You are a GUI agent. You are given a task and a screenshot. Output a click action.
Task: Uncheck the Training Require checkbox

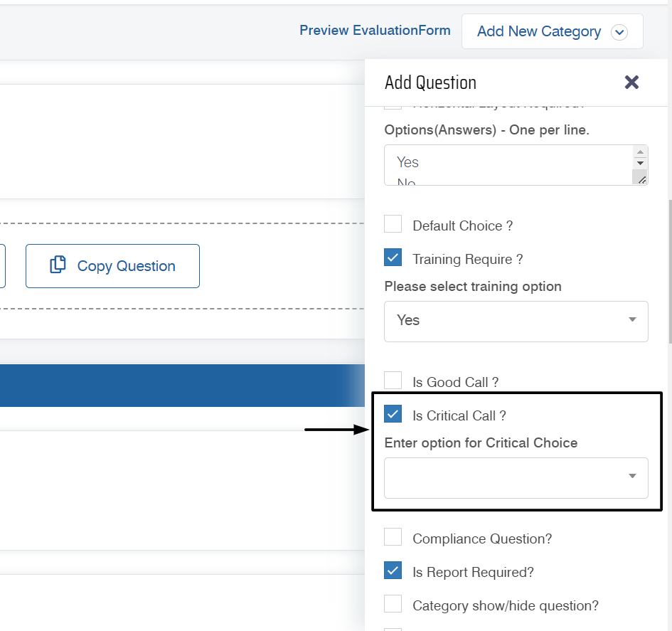tap(393, 258)
